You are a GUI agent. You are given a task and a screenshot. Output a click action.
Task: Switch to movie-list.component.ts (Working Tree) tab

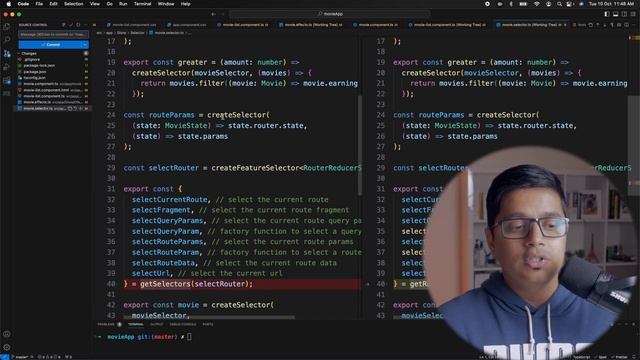click(x=448, y=25)
